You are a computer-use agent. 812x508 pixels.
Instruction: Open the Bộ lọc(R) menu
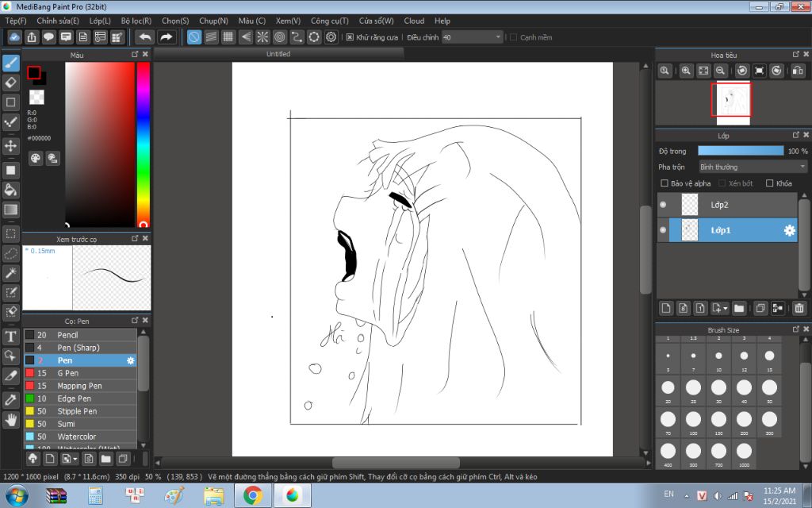pos(136,21)
